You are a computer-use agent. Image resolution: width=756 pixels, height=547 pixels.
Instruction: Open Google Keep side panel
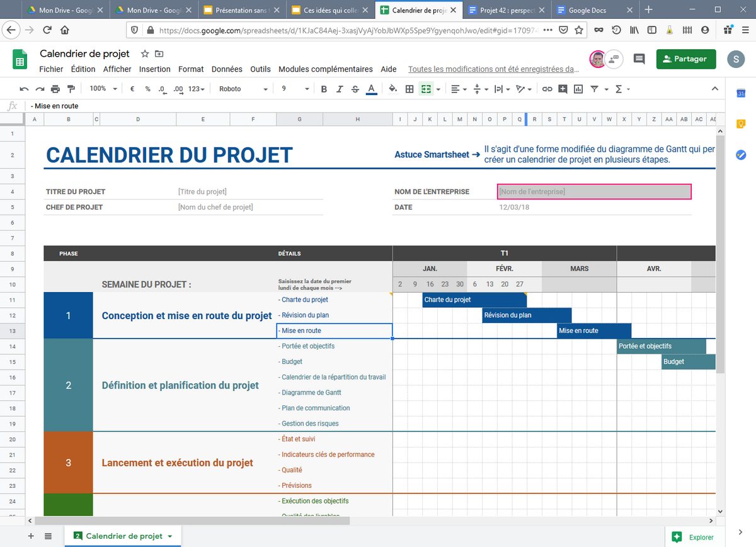click(x=742, y=124)
